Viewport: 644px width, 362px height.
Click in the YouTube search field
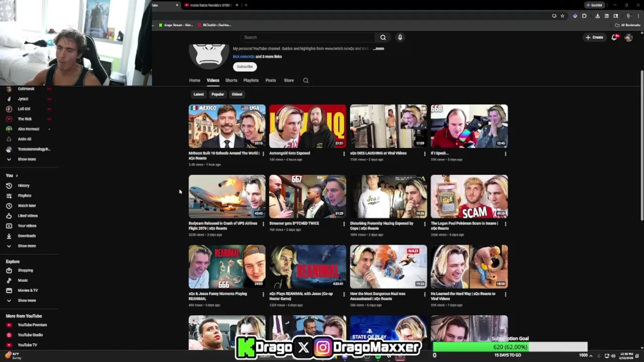click(307, 37)
